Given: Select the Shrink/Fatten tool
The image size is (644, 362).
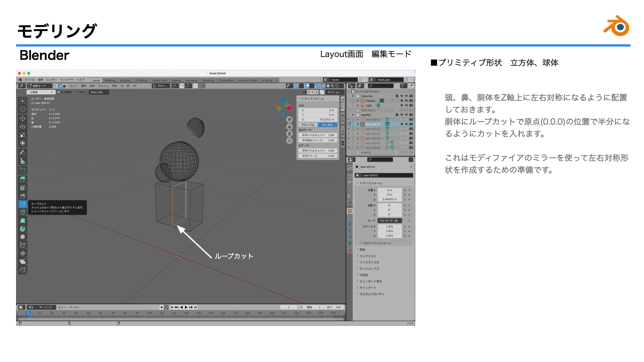Looking at the screenshot, I should coord(22,253).
